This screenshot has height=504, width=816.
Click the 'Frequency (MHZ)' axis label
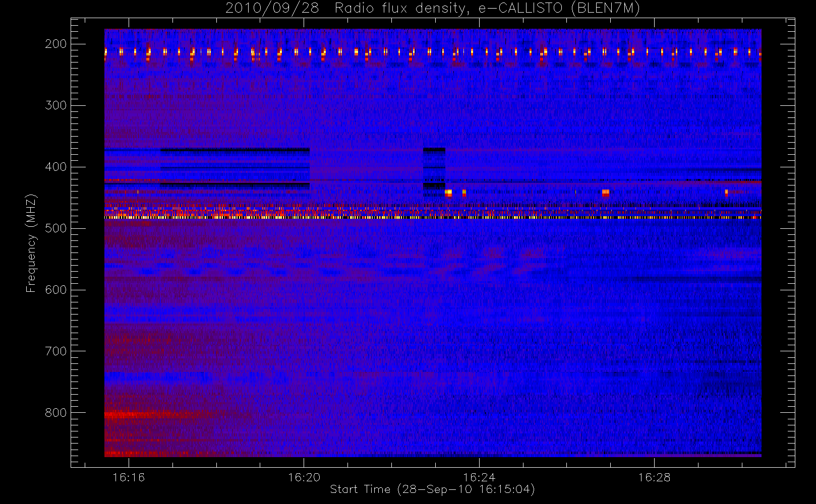(31, 243)
